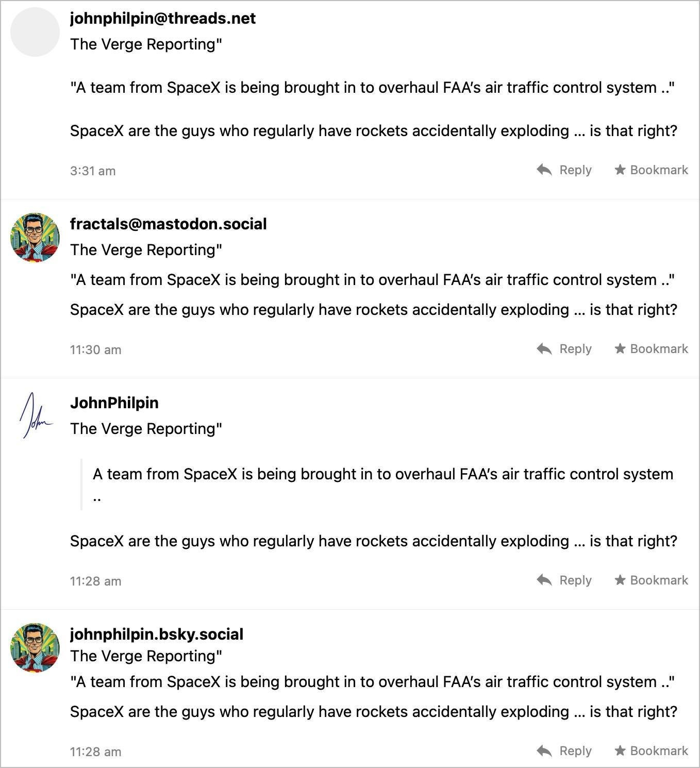Click Reply text on JohnPhilpin post
This screenshot has width=700, height=768.
(x=575, y=580)
